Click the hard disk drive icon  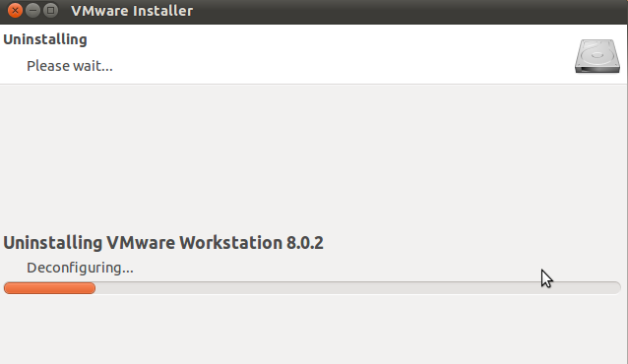pos(597,56)
